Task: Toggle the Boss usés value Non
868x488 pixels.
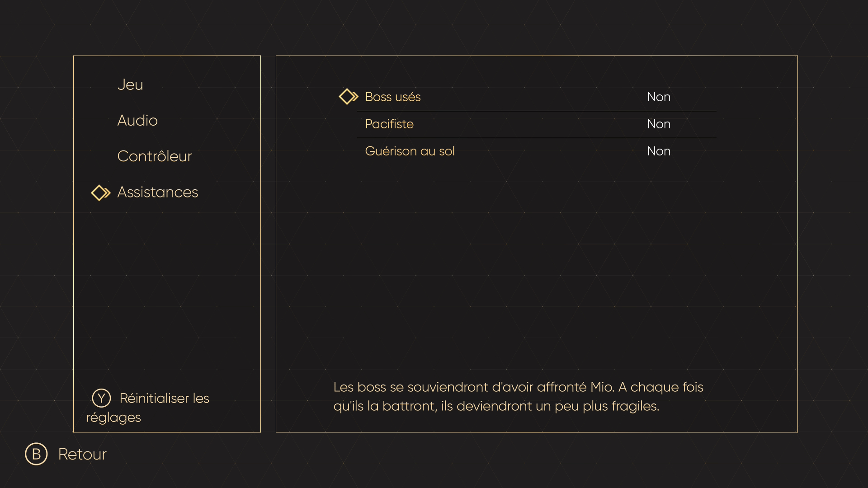Action: pos(658,97)
